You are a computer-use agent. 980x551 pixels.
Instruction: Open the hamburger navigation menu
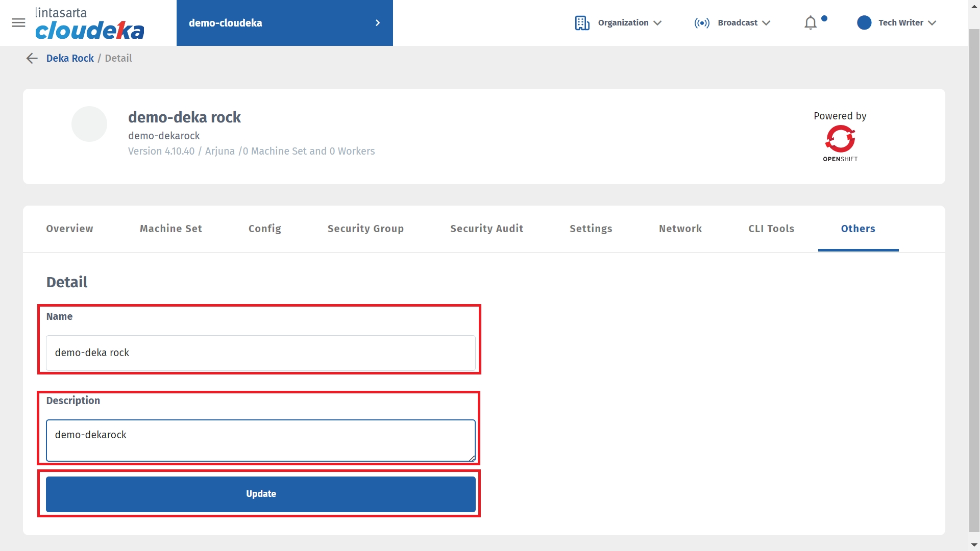18,23
